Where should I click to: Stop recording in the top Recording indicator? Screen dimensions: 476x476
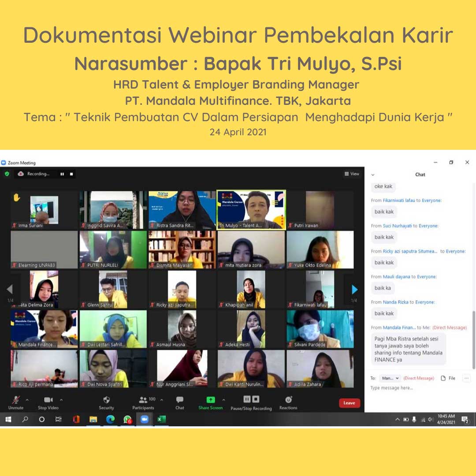71,174
